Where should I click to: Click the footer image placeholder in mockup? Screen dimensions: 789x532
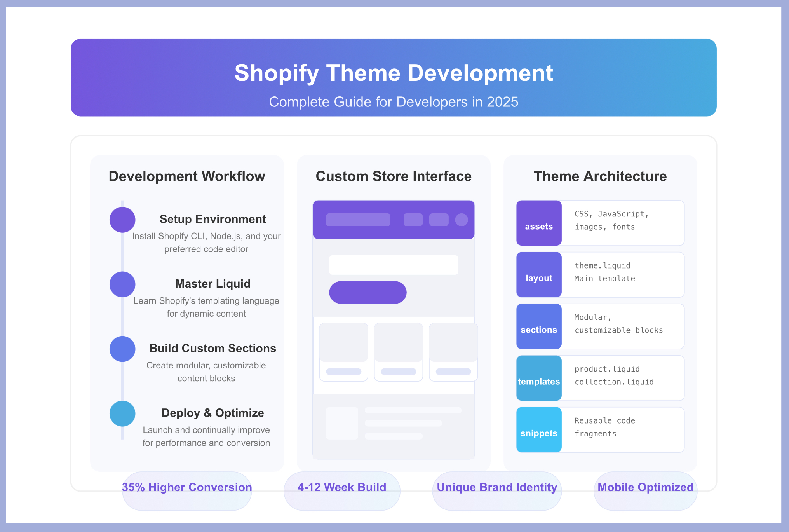pos(342,423)
